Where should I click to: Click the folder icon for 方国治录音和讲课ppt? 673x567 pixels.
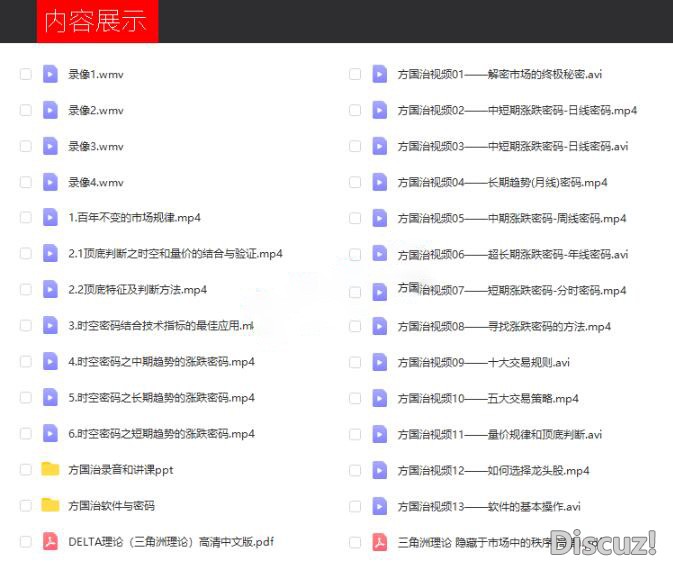(x=50, y=469)
